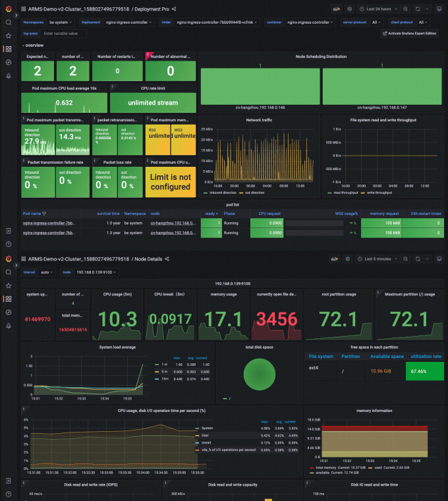Add panel to Deployment Pro dashboard
448x501 pixels.
tap(336, 9)
